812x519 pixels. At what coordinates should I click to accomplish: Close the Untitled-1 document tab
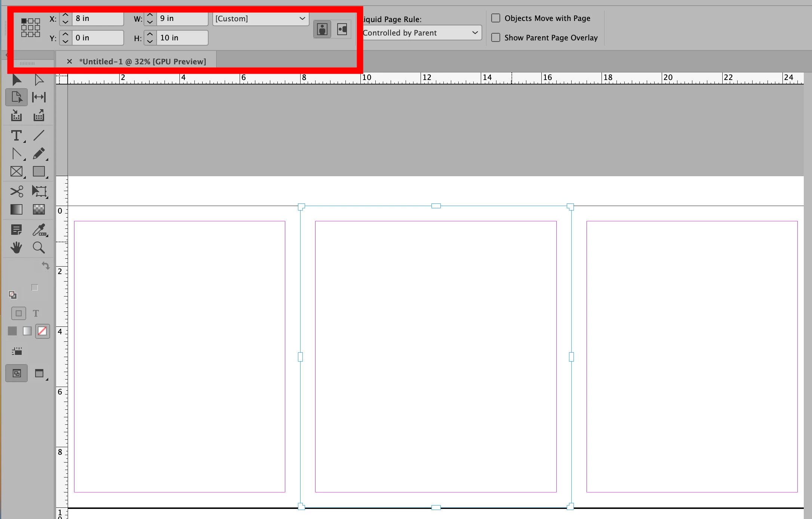coord(69,62)
